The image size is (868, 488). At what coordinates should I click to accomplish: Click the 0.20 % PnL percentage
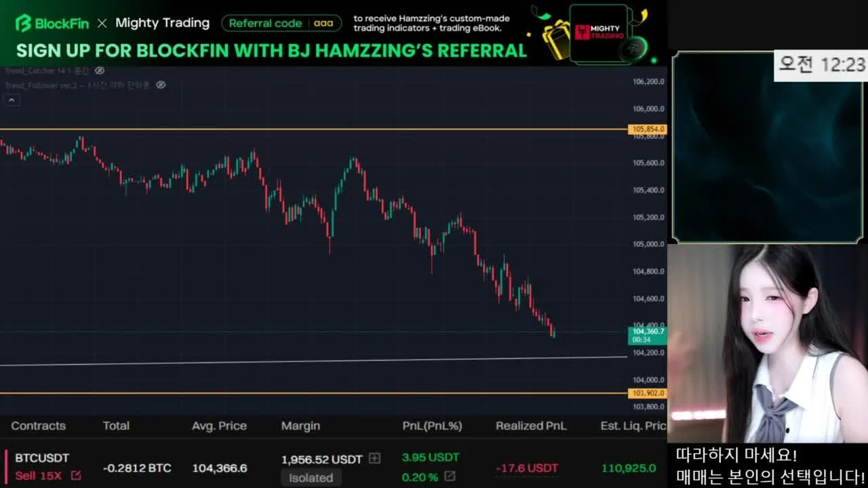(x=420, y=477)
